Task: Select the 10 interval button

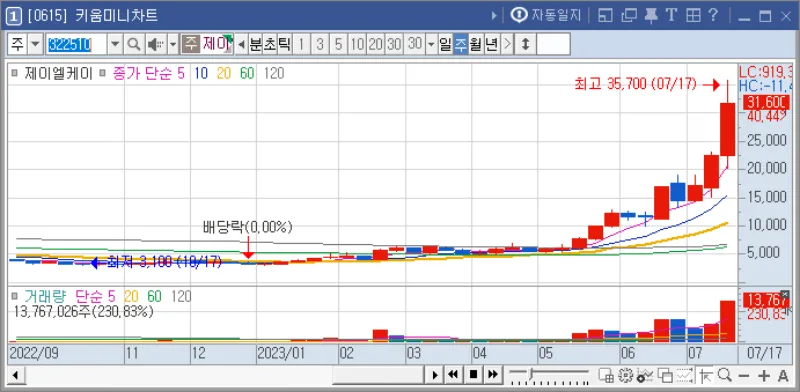Action: pos(357,44)
